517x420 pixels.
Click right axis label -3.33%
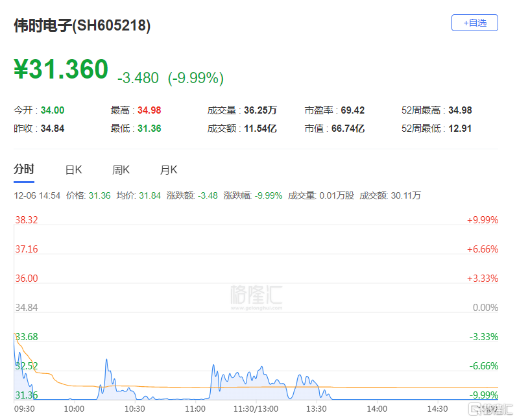(484, 337)
